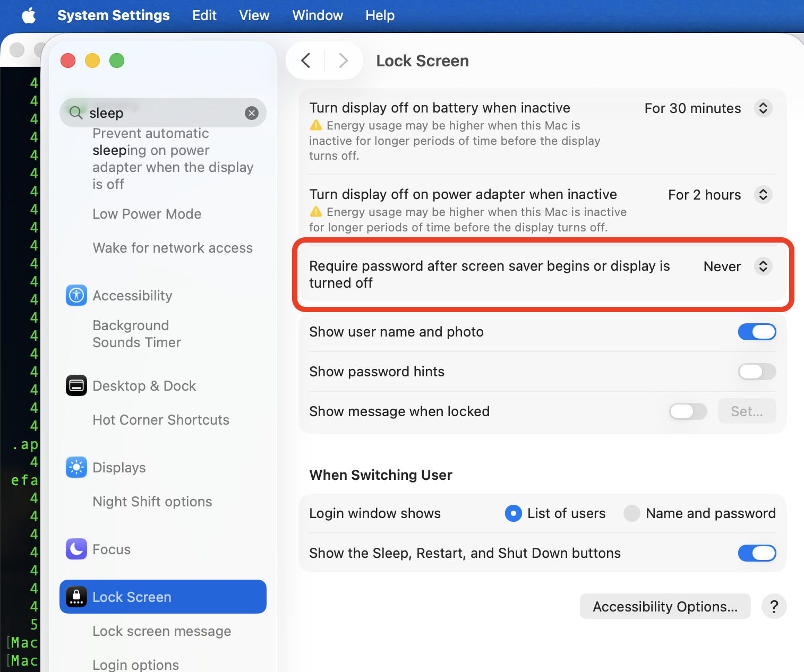Toggle Show password hints switch
The height and width of the screenshot is (672, 804).
pyautogui.click(x=757, y=372)
